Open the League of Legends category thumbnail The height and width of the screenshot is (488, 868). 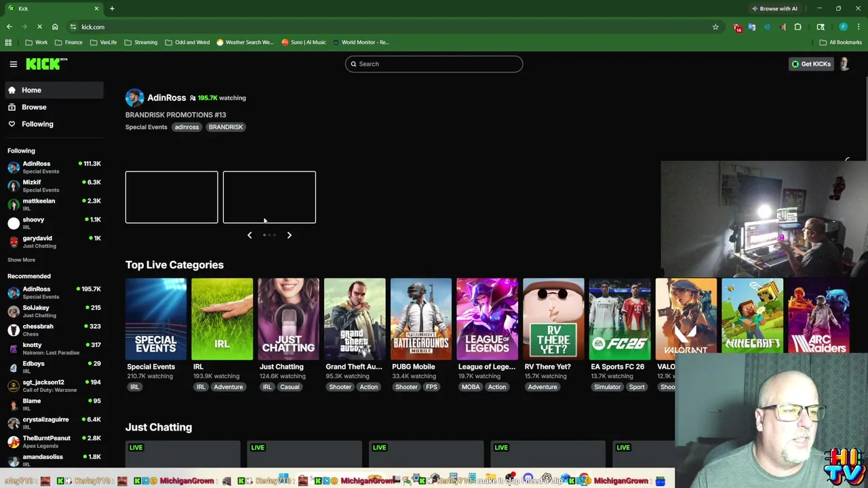487,319
